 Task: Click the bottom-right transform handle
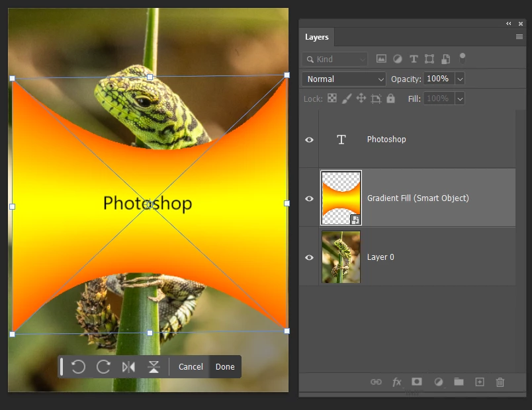pos(287,331)
